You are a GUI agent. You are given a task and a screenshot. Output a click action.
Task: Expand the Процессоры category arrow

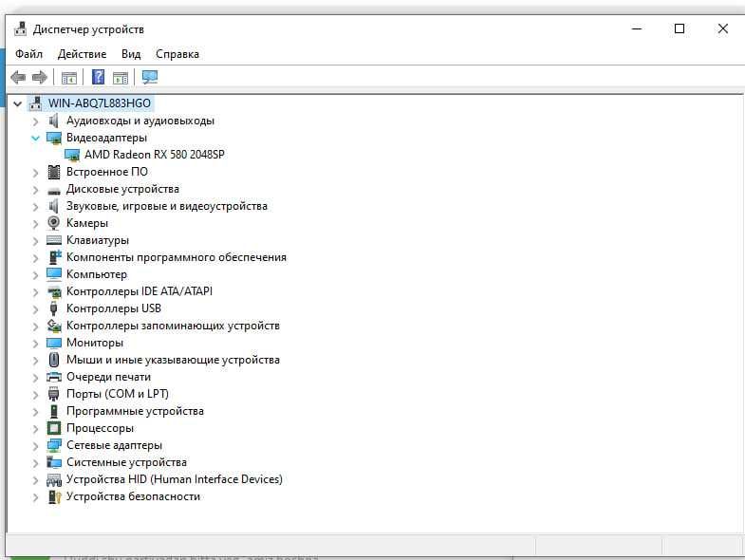35,429
